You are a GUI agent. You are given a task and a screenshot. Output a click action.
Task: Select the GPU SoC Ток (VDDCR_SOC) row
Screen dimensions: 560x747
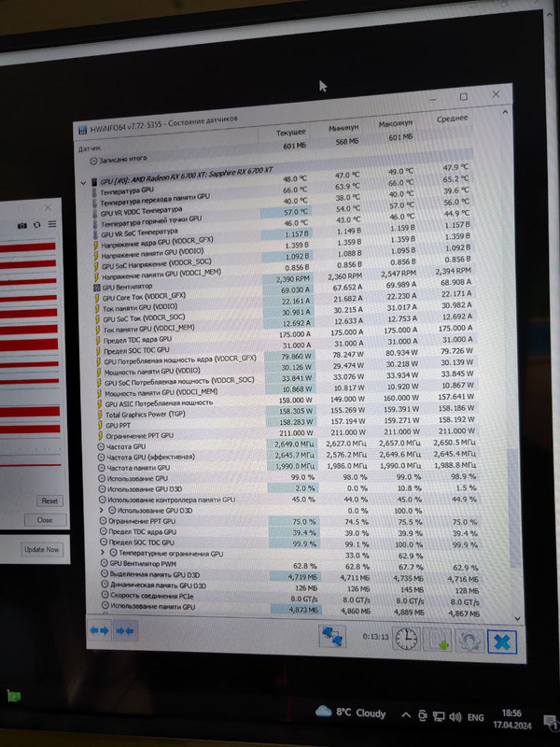(x=284, y=314)
